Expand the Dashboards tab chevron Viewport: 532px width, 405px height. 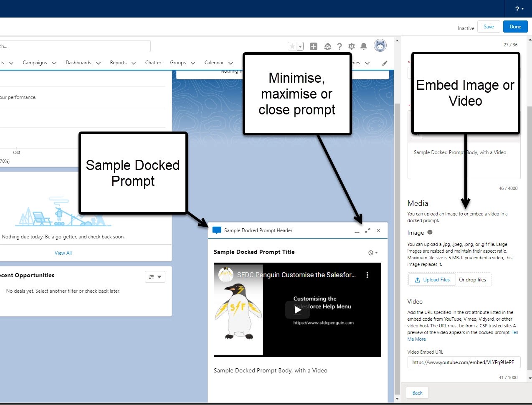click(98, 63)
